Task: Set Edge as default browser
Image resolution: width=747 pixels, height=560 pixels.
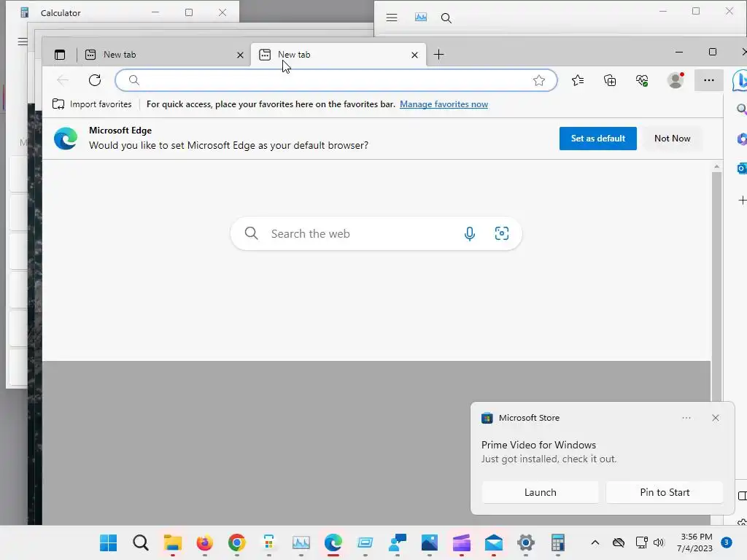Action: (x=598, y=139)
